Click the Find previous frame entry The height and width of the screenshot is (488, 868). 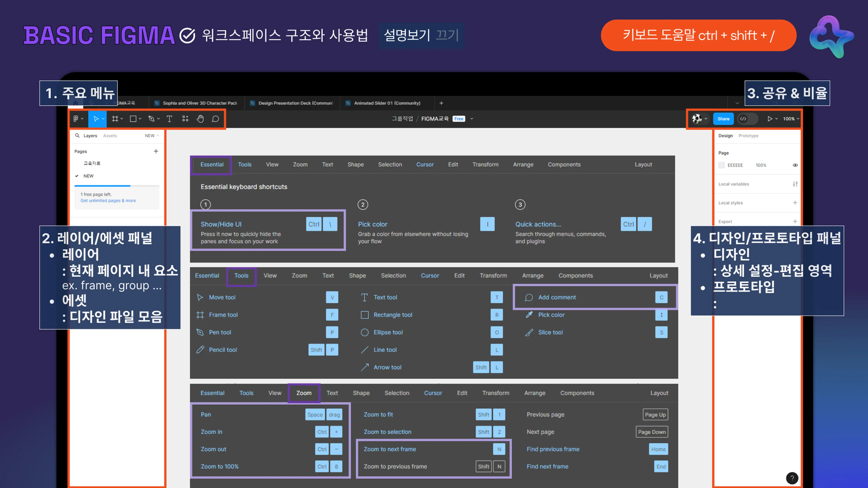(597, 449)
